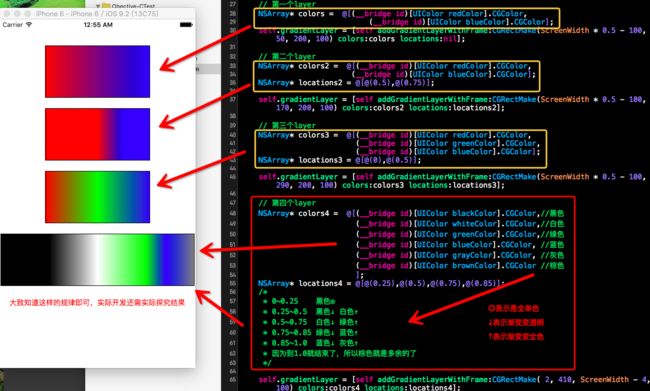Click 'colors:colors2 locations:locations2' code line
Image resolution: width=650 pixels, height=391 pixels.
pyautogui.click(x=390, y=108)
